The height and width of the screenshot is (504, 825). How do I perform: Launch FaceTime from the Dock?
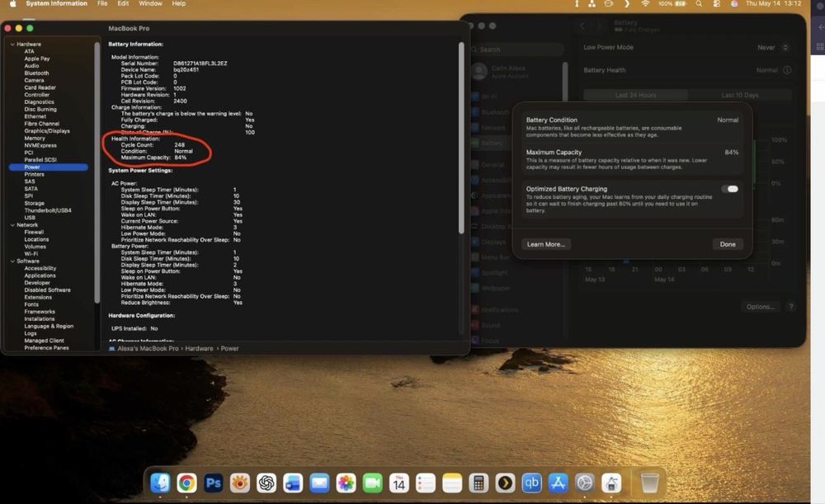tap(373, 483)
